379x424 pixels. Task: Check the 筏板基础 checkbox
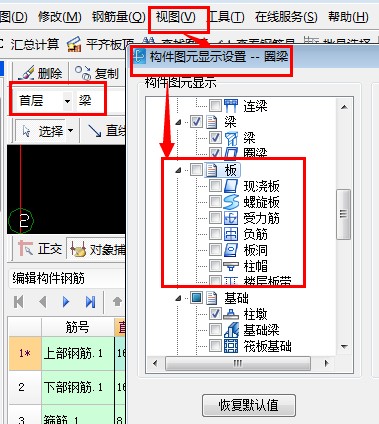215,345
